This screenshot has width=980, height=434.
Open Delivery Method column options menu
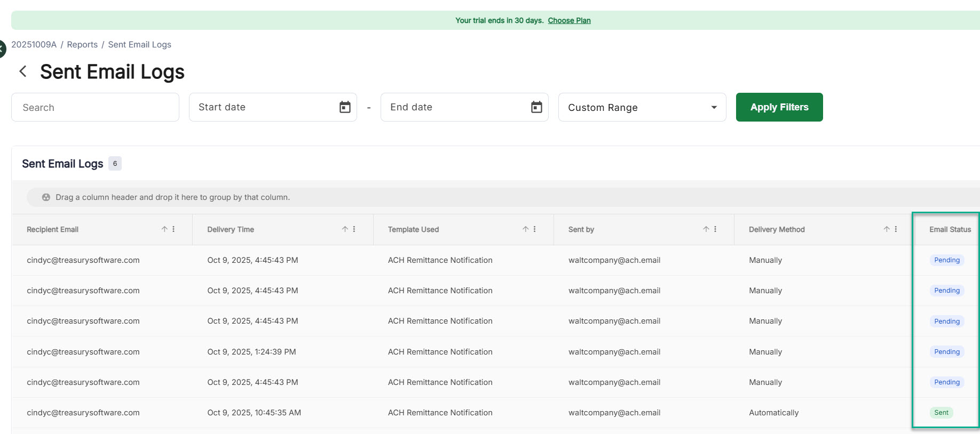coord(896,229)
